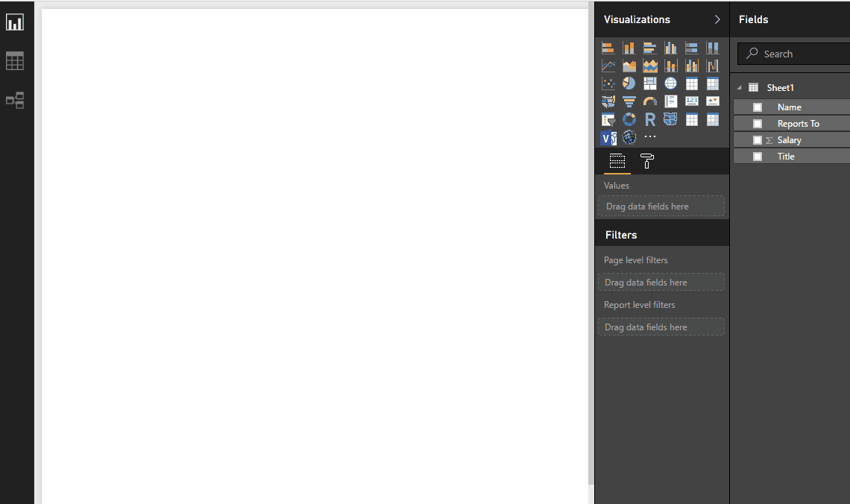Add a Gauge visual
This screenshot has height=504, width=850.
[x=650, y=101]
